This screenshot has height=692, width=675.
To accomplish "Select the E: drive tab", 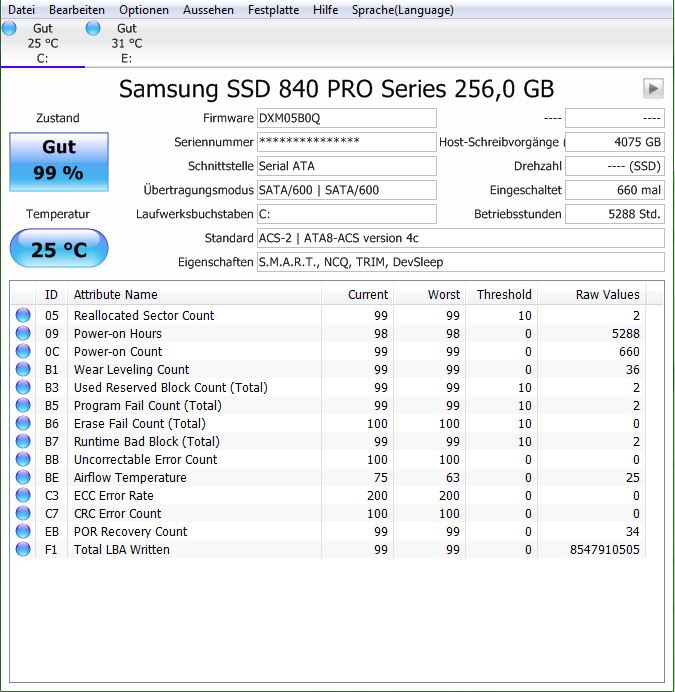I will coord(127,43).
